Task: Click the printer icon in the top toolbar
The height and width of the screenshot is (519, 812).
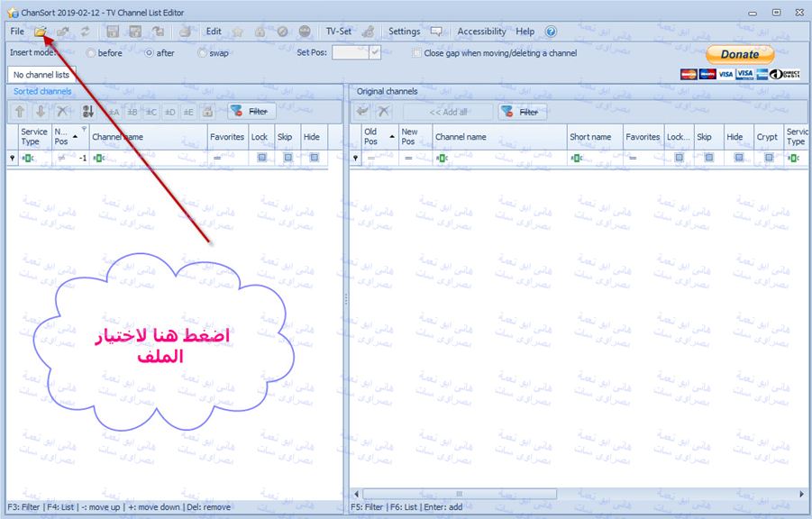Action: pyautogui.click(x=186, y=32)
